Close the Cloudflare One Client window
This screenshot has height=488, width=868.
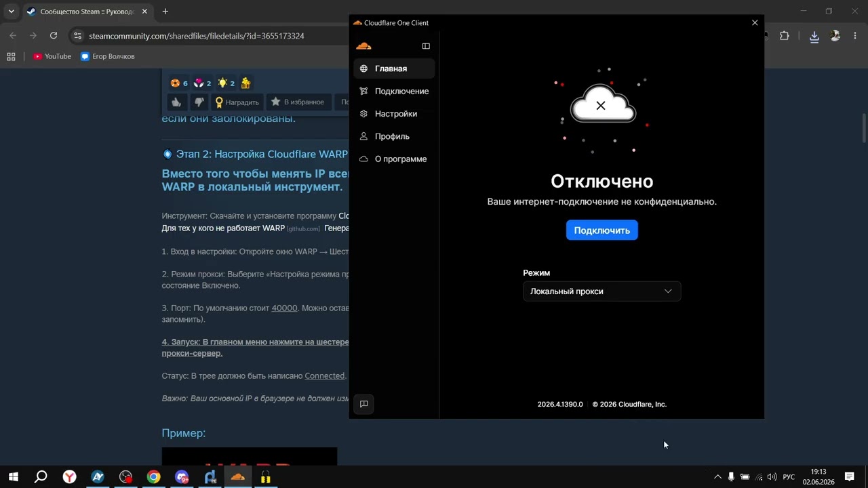click(755, 22)
